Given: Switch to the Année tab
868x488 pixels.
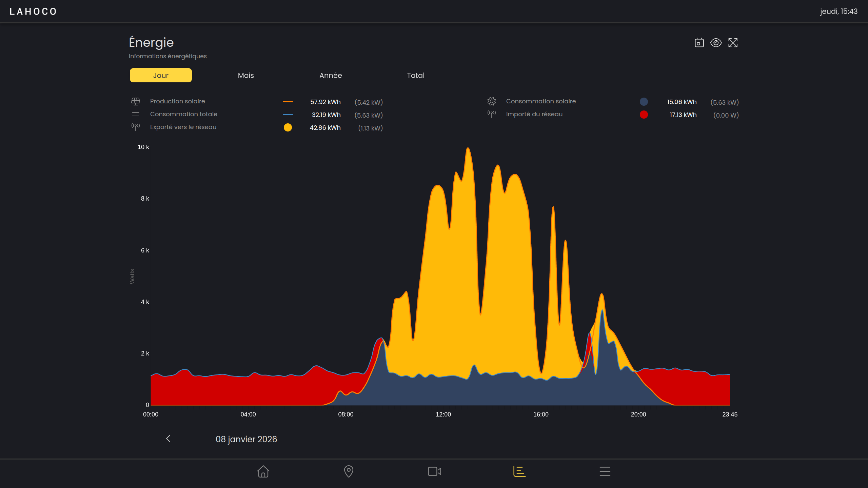Looking at the screenshot, I should pyautogui.click(x=331, y=75).
